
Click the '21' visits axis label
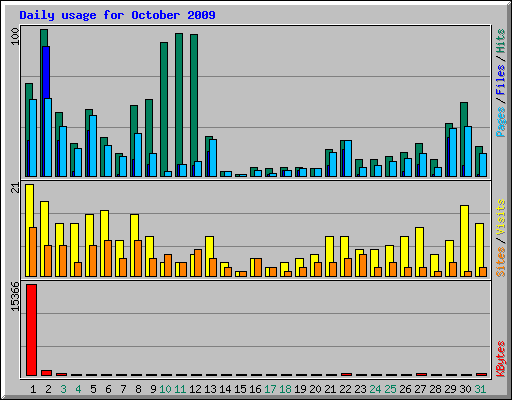point(16,188)
